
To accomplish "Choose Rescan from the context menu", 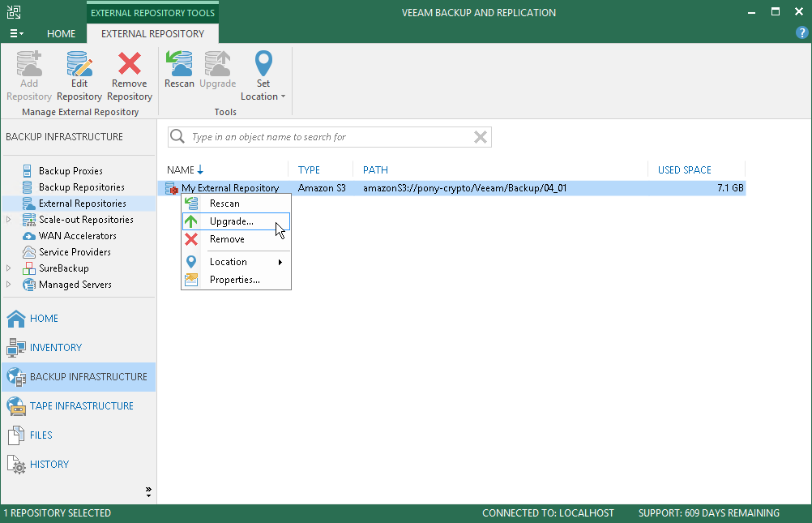I will click(236, 204).
